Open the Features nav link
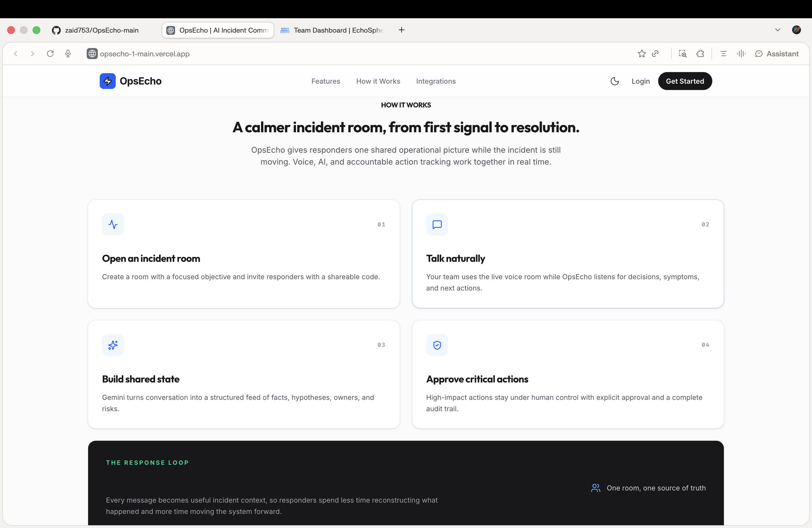Screen dimensions: 812x528 (325, 81)
